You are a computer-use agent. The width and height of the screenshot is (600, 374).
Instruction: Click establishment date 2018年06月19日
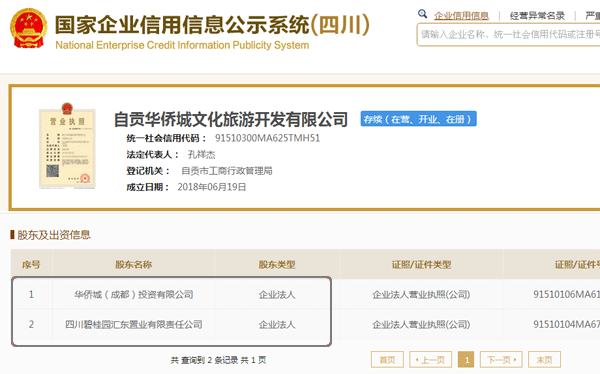[x=212, y=187]
